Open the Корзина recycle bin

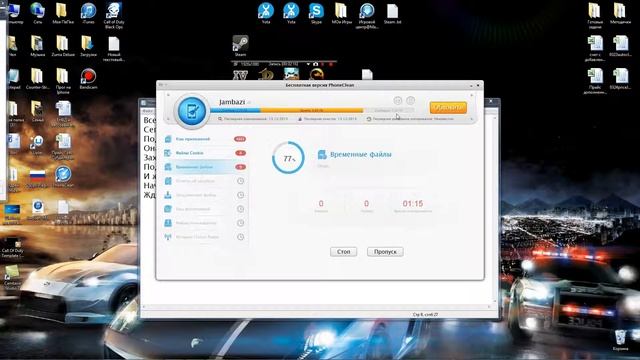[620, 341]
